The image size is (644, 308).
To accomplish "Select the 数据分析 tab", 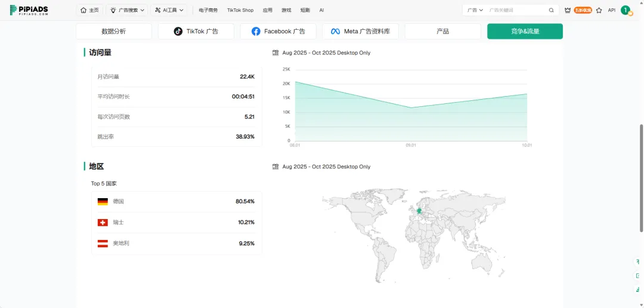I will 113,32.
